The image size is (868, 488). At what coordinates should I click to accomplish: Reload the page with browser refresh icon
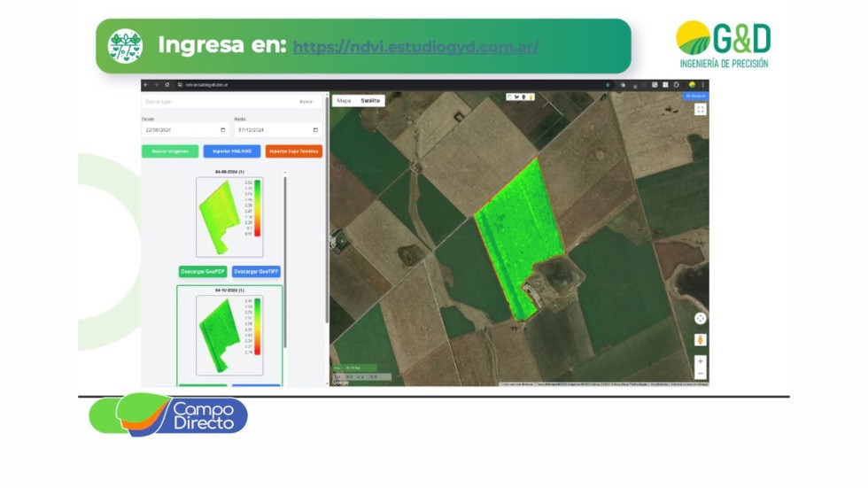(167, 85)
